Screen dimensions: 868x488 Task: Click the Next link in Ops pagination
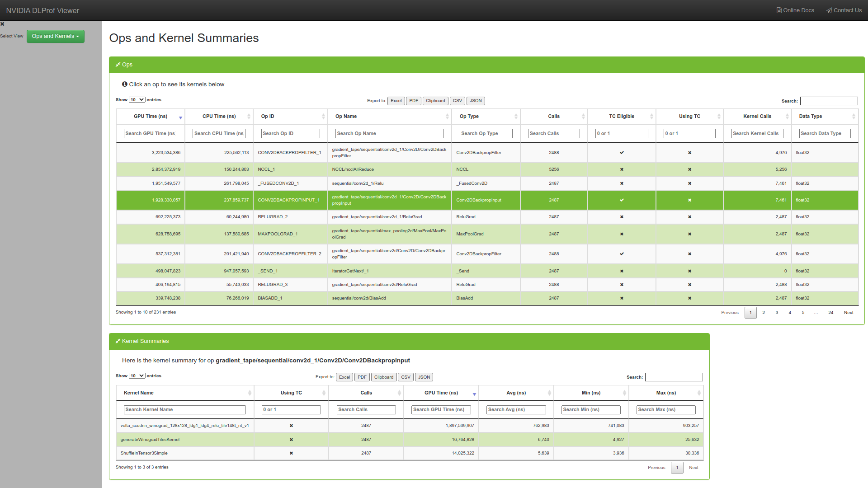[849, 313]
